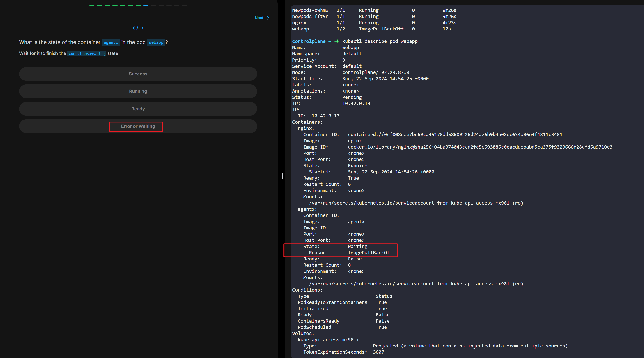644x358 pixels.
Task: Click the 8 / 13 question counter
Action: point(138,28)
